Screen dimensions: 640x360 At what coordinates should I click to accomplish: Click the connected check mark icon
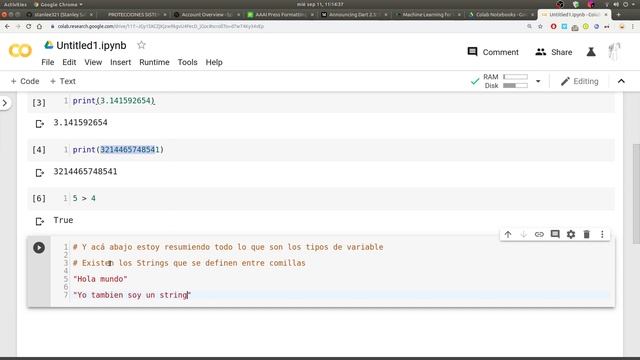[x=475, y=81]
